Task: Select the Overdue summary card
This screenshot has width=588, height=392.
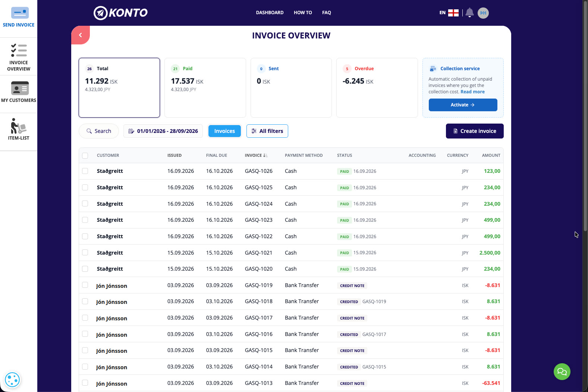Action: click(x=377, y=88)
